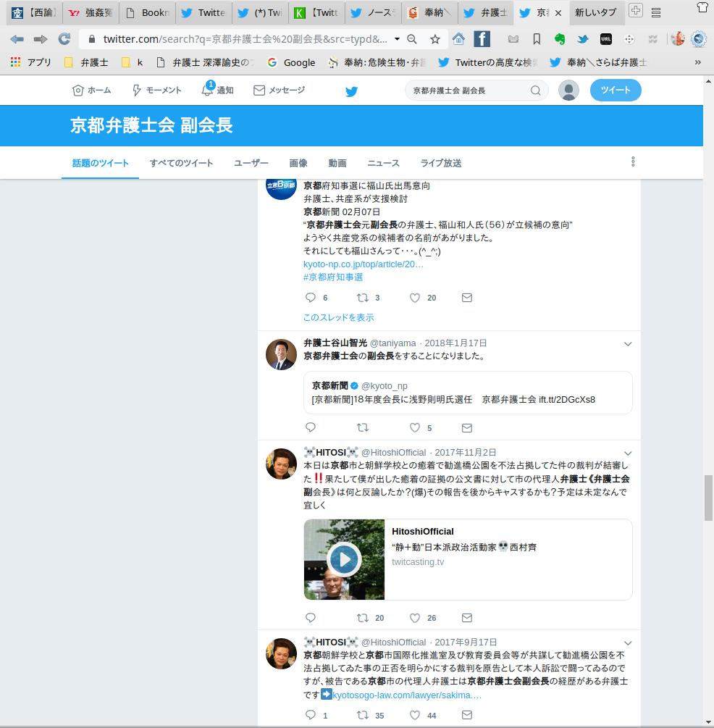Click the page vertical scrollbar thumb
The height and width of the screenshot is (728, 714).
click(708, 498)
